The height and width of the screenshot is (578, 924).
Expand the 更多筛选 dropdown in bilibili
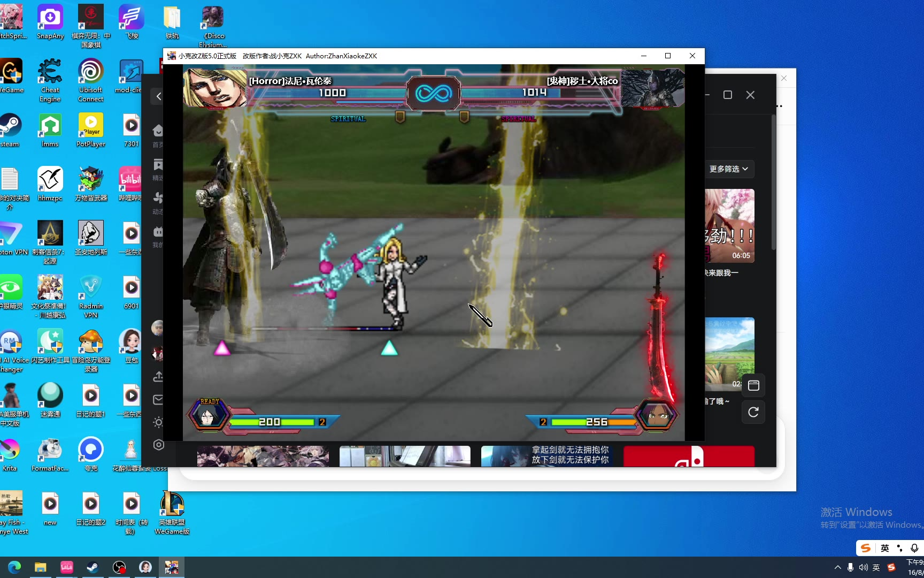coord(729,169)
